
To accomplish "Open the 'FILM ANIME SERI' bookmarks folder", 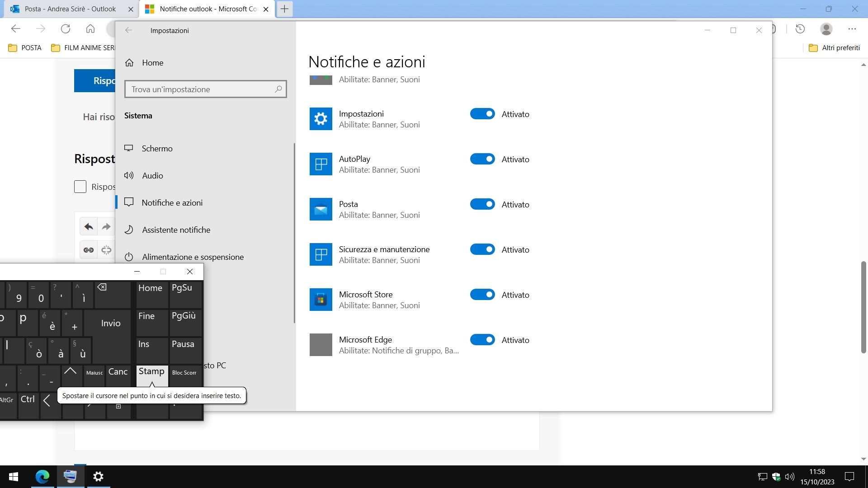I will 83,48.
